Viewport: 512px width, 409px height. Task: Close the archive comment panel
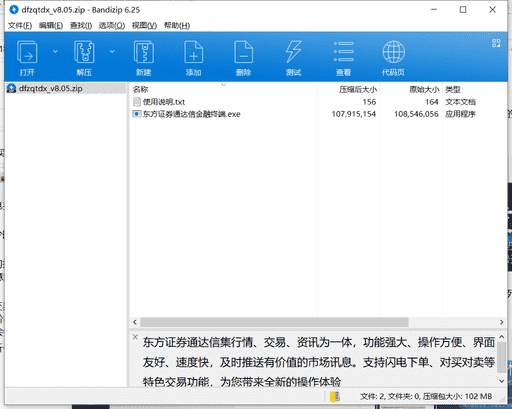tap(135, 337)
